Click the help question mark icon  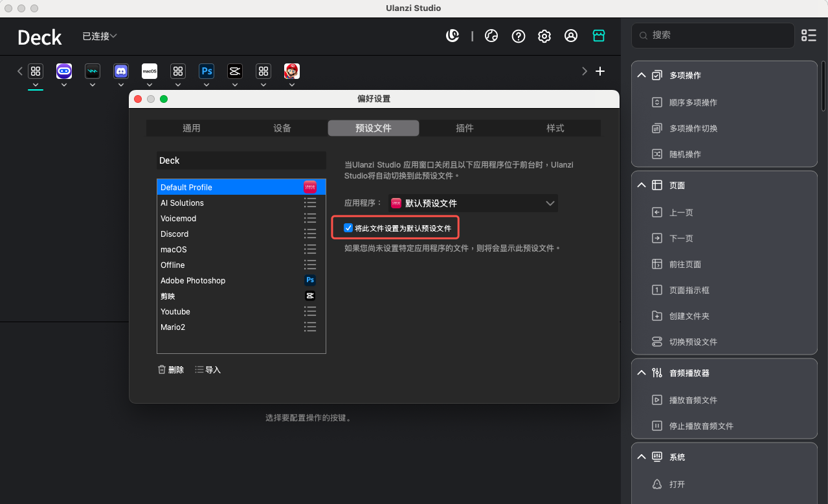click(519, 36)
